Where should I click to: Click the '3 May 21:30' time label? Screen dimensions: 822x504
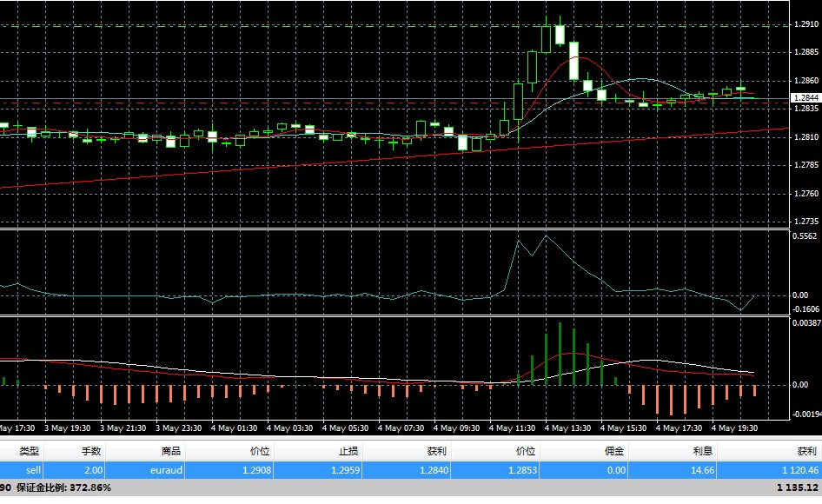[123, 428]
